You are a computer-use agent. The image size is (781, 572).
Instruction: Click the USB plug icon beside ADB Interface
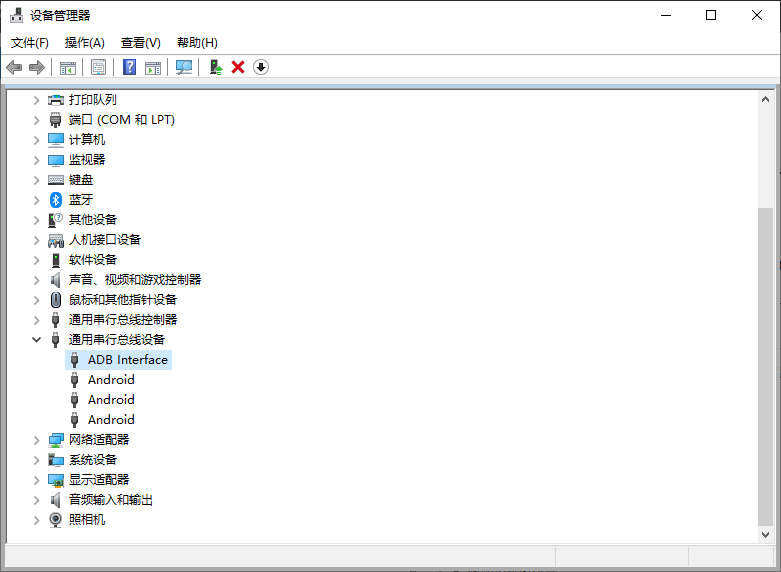[x=75, y=360]
